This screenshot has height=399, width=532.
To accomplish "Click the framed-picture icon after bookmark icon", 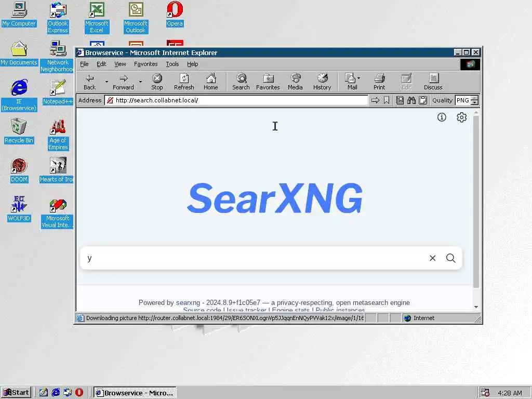I will click(400, 100).
